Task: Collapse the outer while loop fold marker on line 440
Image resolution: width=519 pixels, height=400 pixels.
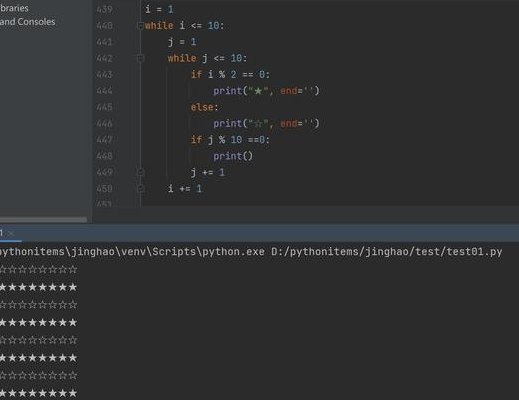Action: click(x=140, y=26)
